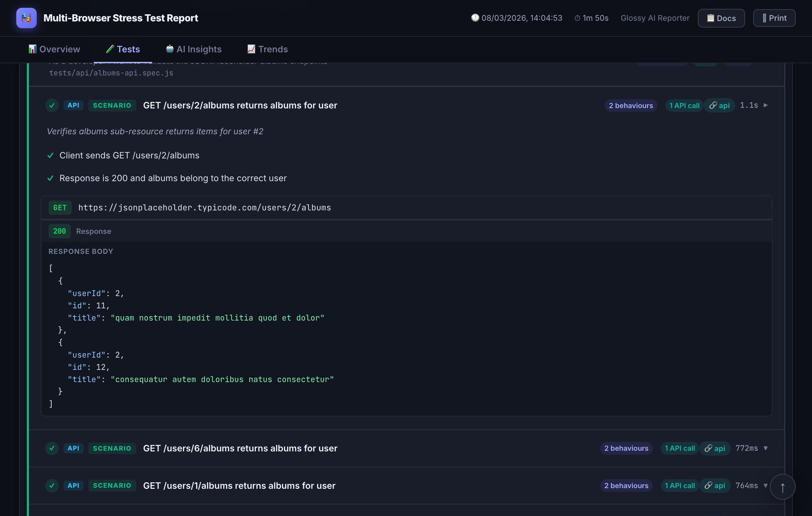Click the file path tests/api/albums-api.spec.js

pyautogui.click(x=111, y=73)
